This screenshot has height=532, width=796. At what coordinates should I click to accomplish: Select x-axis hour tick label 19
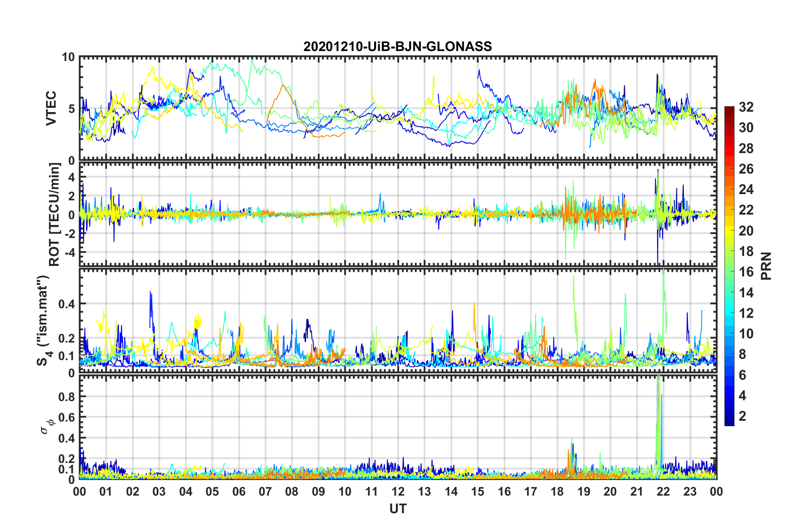584,491
